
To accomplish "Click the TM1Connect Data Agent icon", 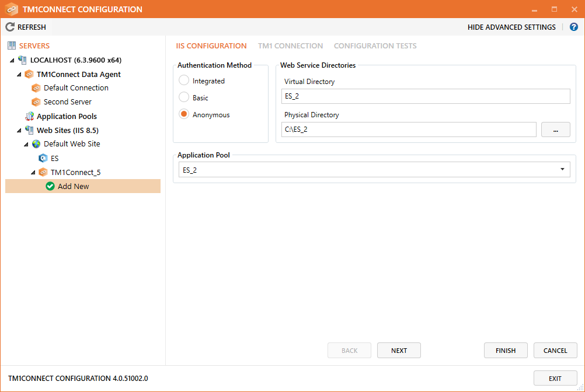I will pyautogui.click(x=29, y=74).
